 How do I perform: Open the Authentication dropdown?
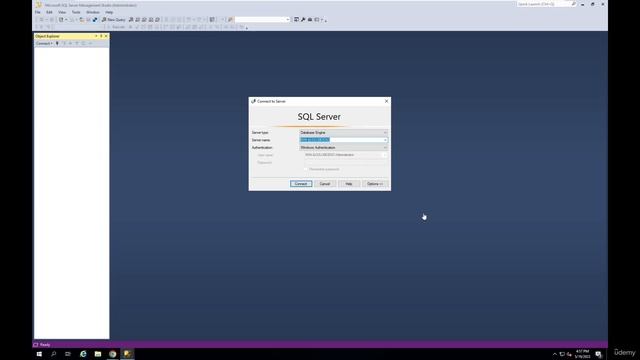tap(343, 147)
